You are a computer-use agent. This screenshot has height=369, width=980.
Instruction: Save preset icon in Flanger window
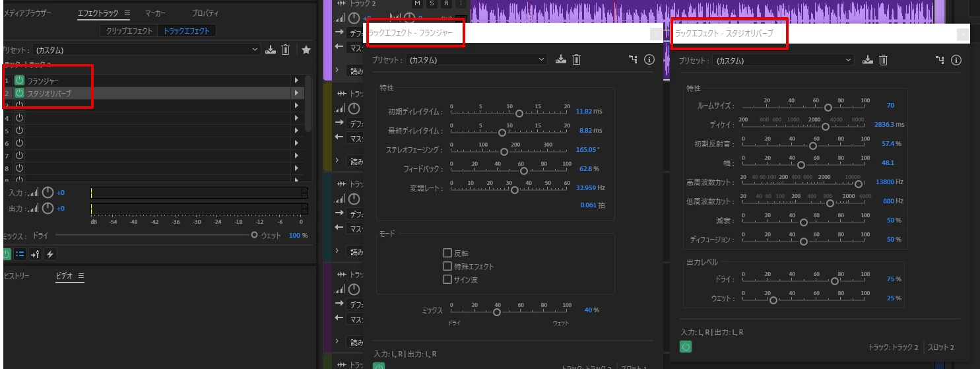tap(561, 59)
